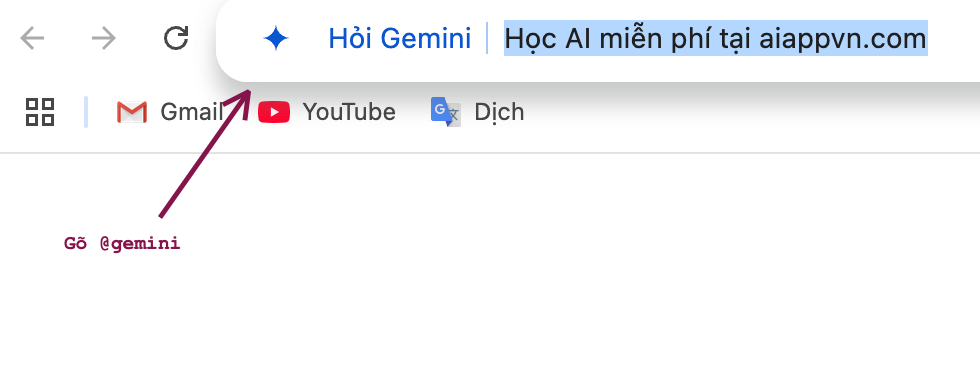Click empty address bar space after aiappvn.com
The image size is (980, 386).
click(x=954, y=39)
